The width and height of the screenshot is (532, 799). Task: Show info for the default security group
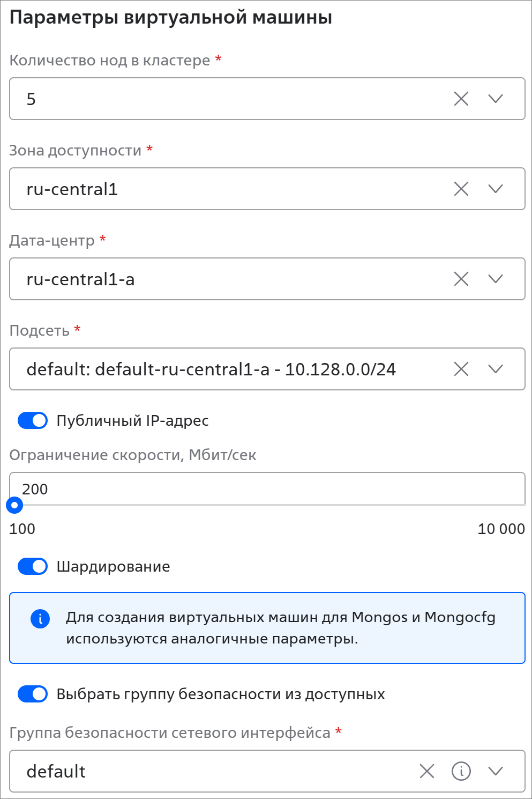tap(461, 771)
